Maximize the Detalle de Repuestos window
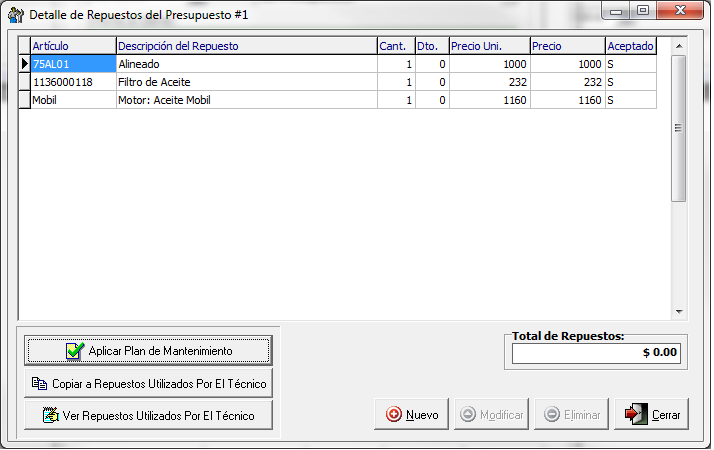Screen dimensions: 714x450 point(643,11)
